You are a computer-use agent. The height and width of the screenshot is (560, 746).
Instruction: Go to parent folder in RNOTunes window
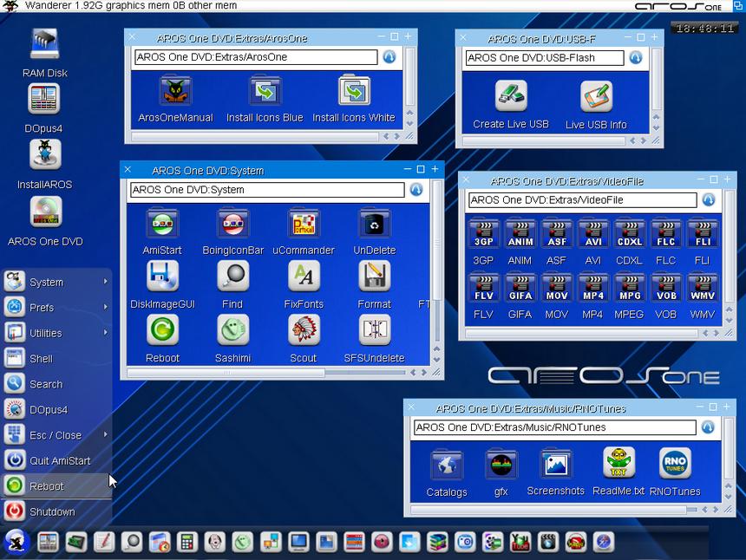tap(708, 427)
